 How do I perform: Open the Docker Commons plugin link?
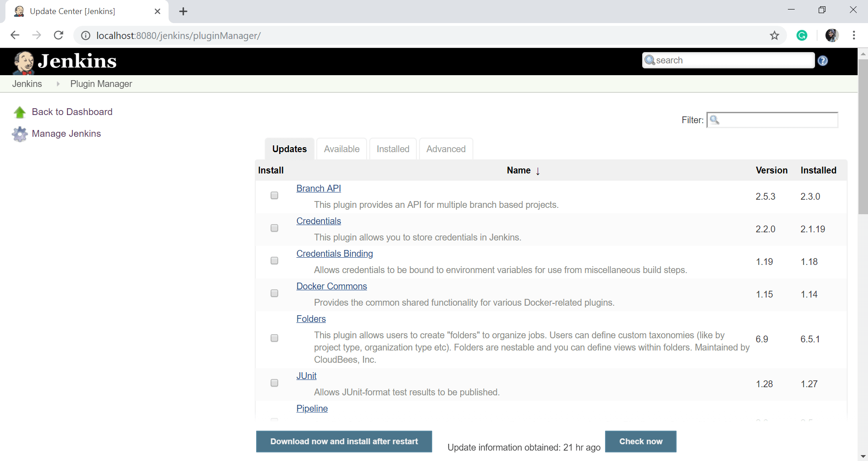[332, 286]
